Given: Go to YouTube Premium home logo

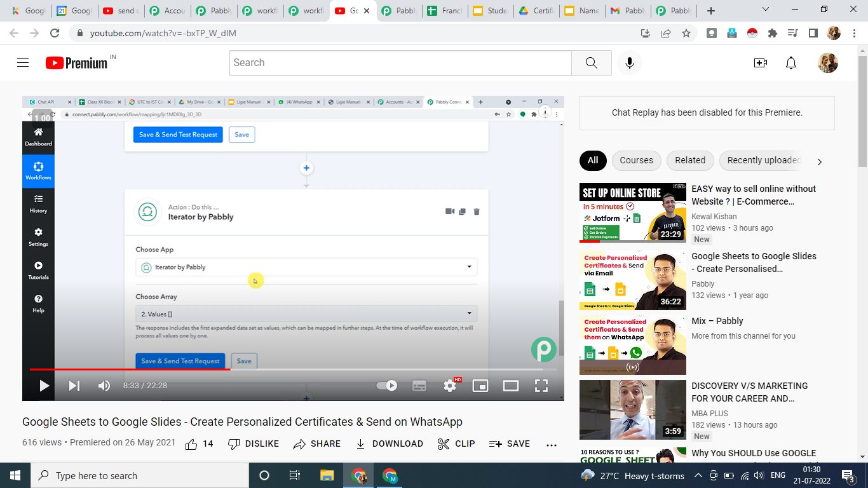Looking at the screenshot, I should [76, 63].
